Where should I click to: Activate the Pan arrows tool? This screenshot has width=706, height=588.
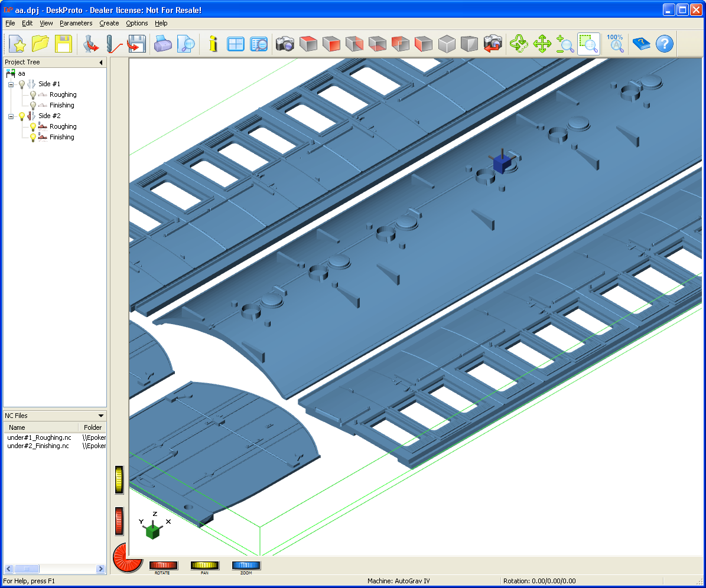542,44
